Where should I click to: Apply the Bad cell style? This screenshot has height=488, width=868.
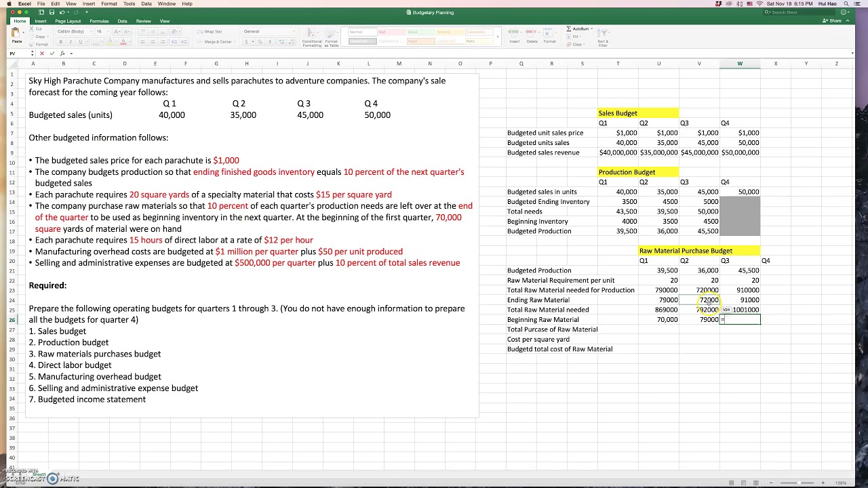tap(391, 32)
